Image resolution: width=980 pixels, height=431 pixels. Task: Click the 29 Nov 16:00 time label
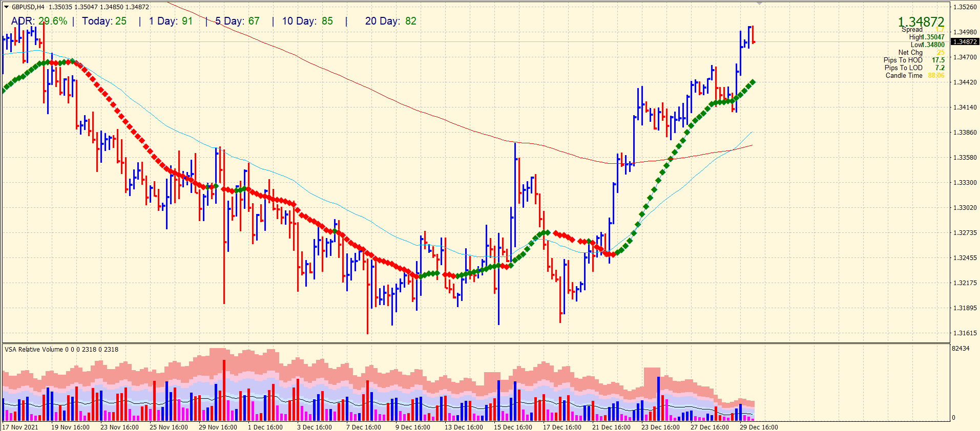(218, 427)
